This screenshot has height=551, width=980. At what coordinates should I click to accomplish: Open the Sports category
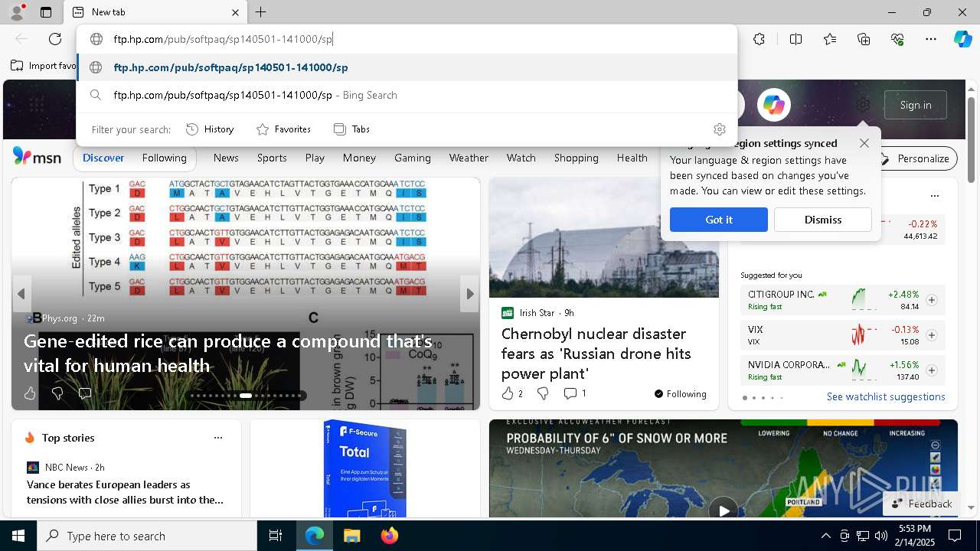pos(272,158)
